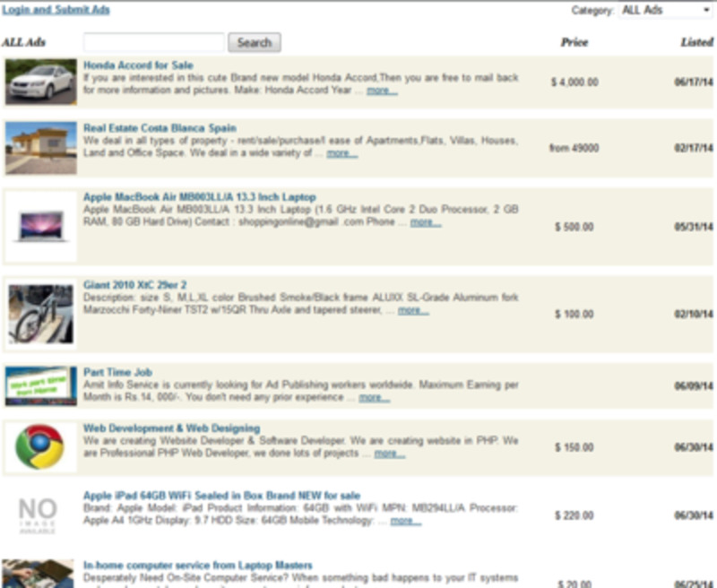
Task: Open In-home computer service from Laptop Masters
Action: pyautogui.click(x=197, y=565)
